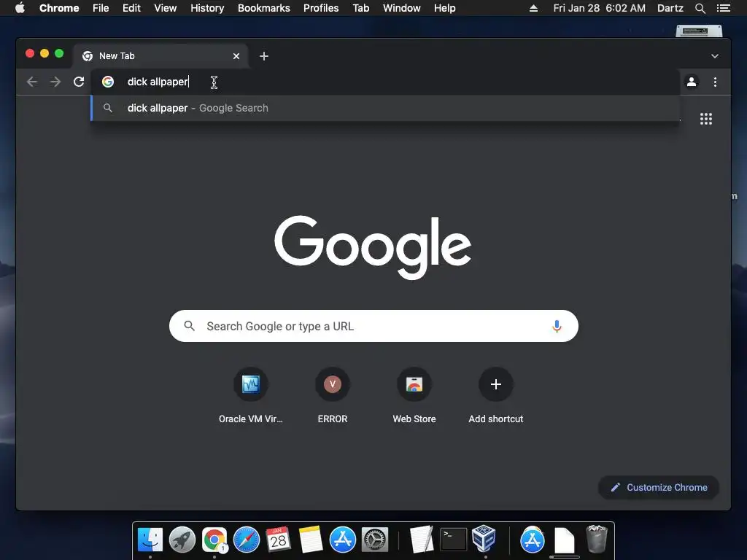Screen dimensions: 747x560
Task: Click the browser back arrow
Action: click(32, 82)
